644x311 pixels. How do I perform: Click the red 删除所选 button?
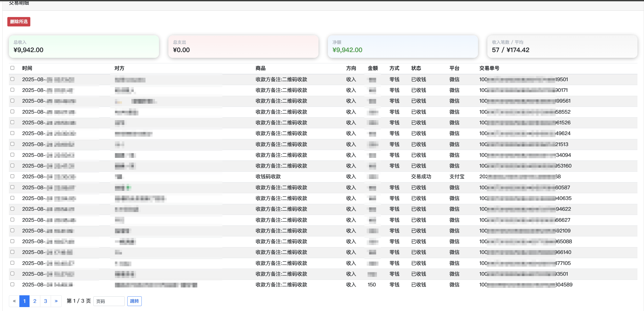coord(19,22)
